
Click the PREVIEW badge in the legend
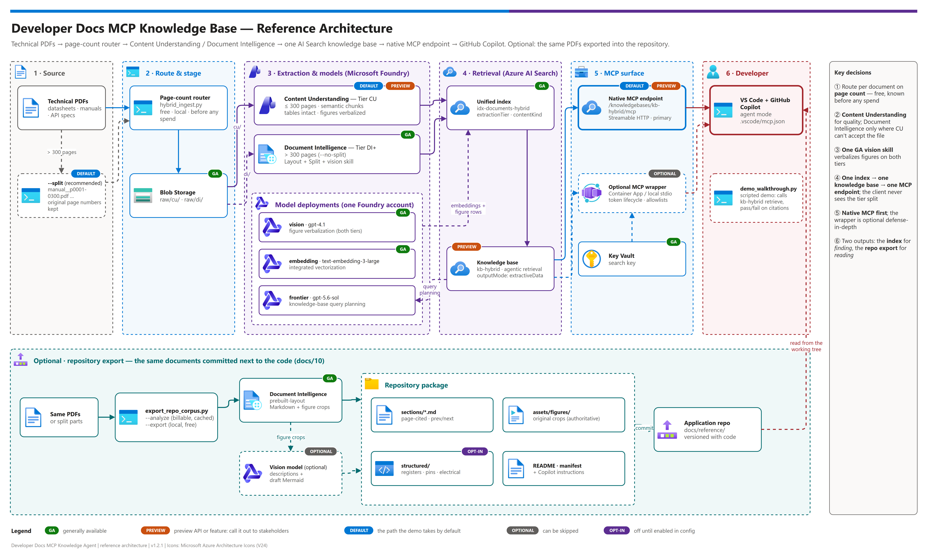tap(156, 530)
